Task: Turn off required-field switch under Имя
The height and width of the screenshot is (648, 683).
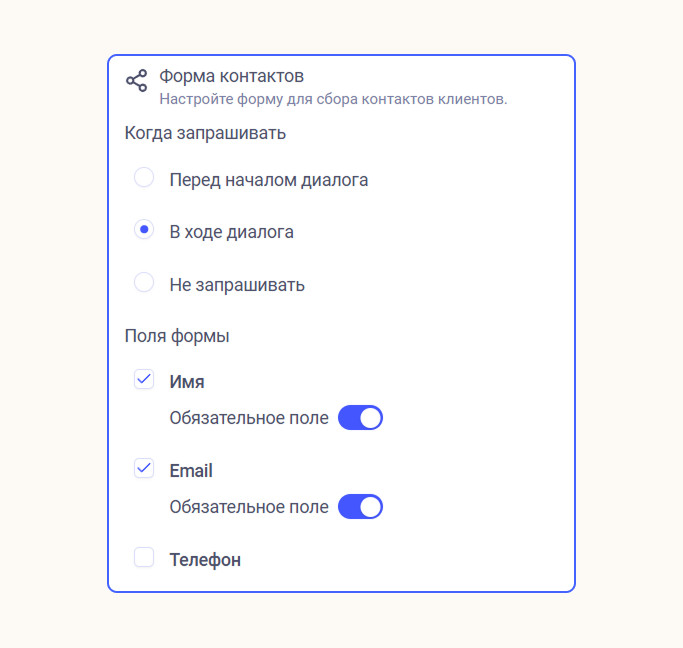Action: pyautogui.click(x=360, y=418)
